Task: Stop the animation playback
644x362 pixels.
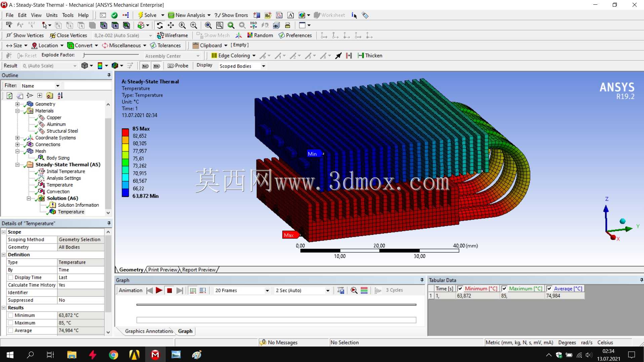Action: click(169, 290)
